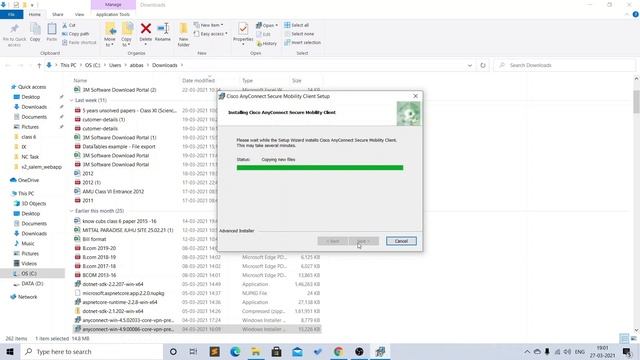Sort by the Date modified column
Image resolution: width=640 pixels, height=360 pixels.
pyautogui.click(x=198, y=80)
